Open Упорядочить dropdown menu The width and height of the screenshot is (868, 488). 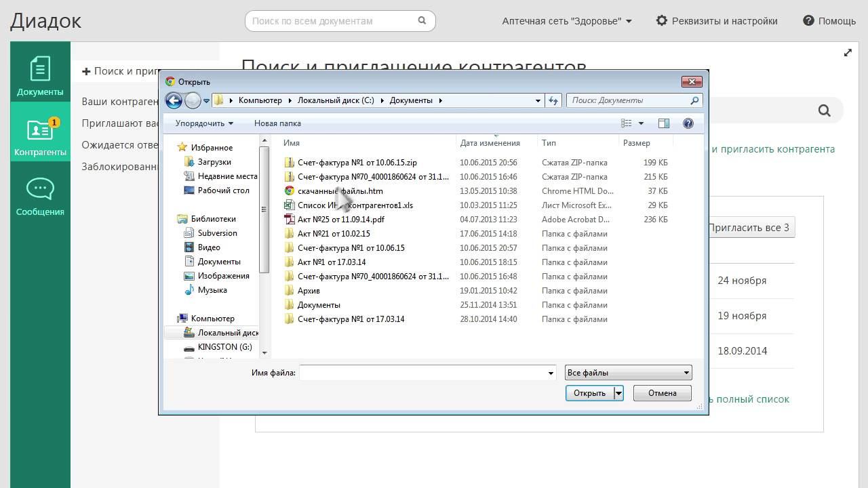(x=204, y=123)
